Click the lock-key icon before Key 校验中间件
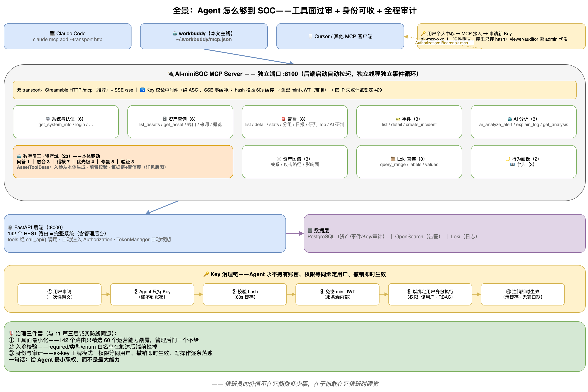This screenshot has width=588, height=392. coord(142,90)
